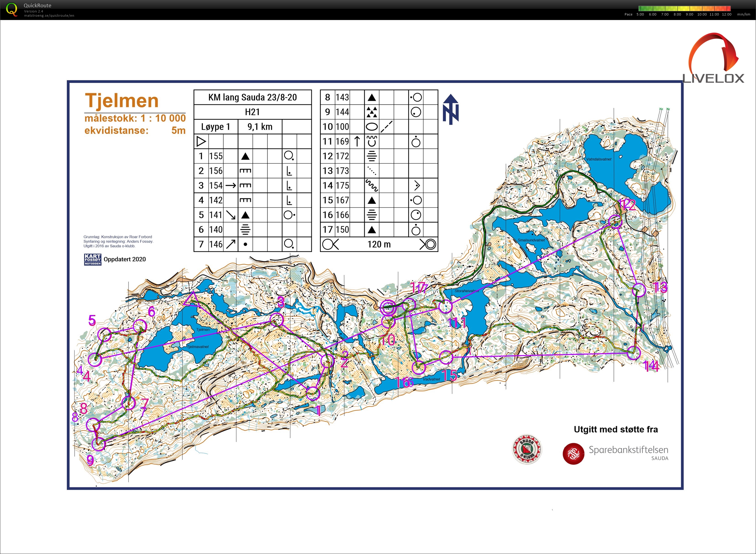The image size is (756, 554).
Task: Click the red end of pace color scale
Action: coord(728,9)
